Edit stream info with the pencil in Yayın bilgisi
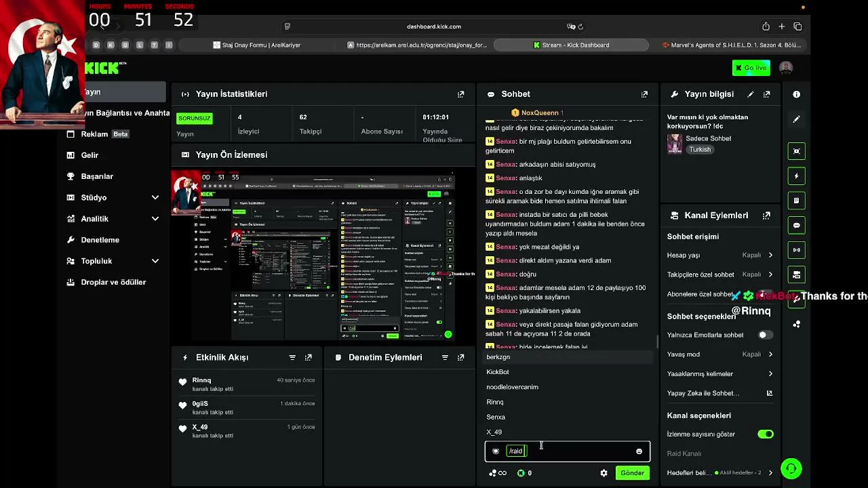 tap(751, 94)
